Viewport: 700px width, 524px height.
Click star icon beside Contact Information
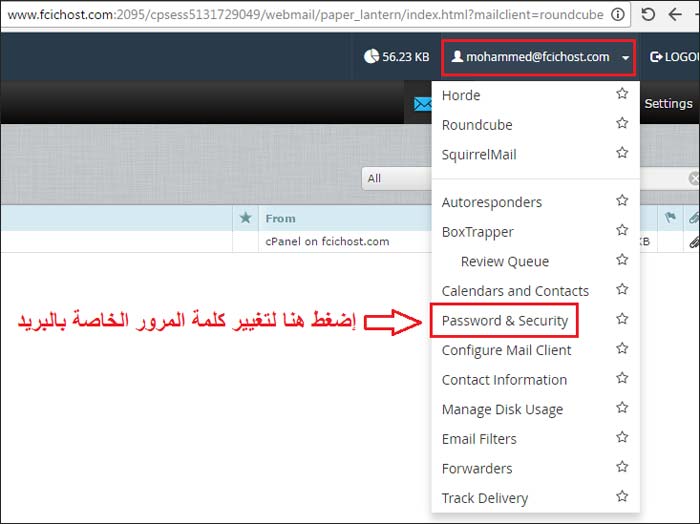[622, 378]
